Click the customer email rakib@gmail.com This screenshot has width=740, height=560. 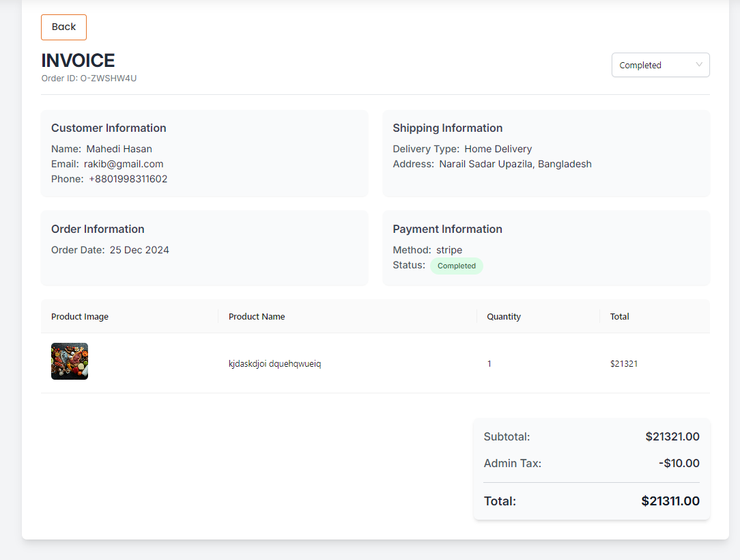click(124, 164)
